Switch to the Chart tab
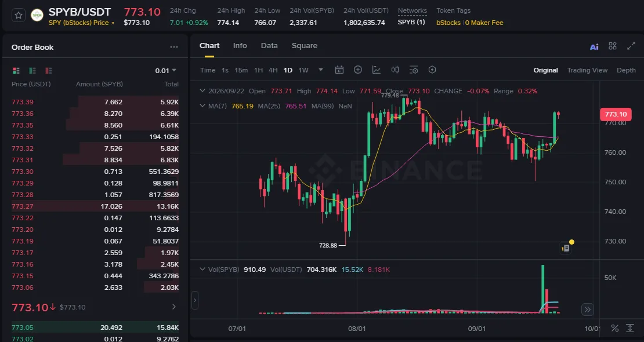 click(x=209, y=46)
